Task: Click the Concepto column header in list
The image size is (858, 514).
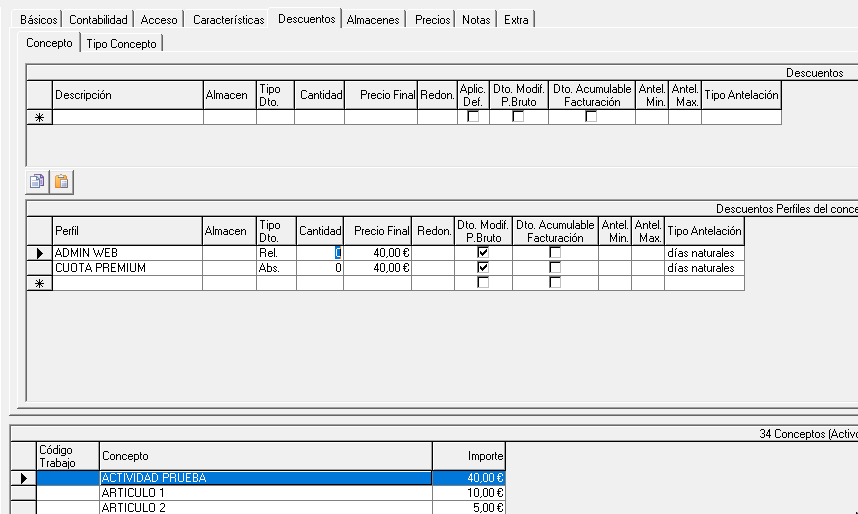Action: 266,456
